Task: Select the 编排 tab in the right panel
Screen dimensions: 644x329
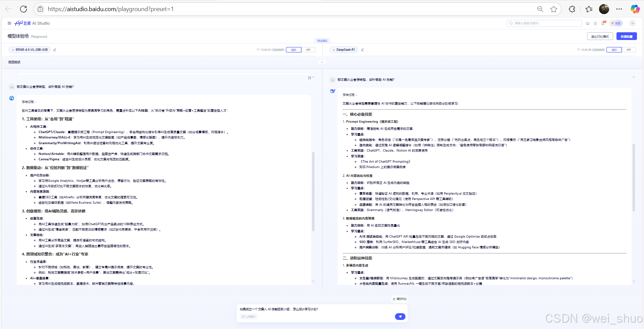Action: point(614,50)
